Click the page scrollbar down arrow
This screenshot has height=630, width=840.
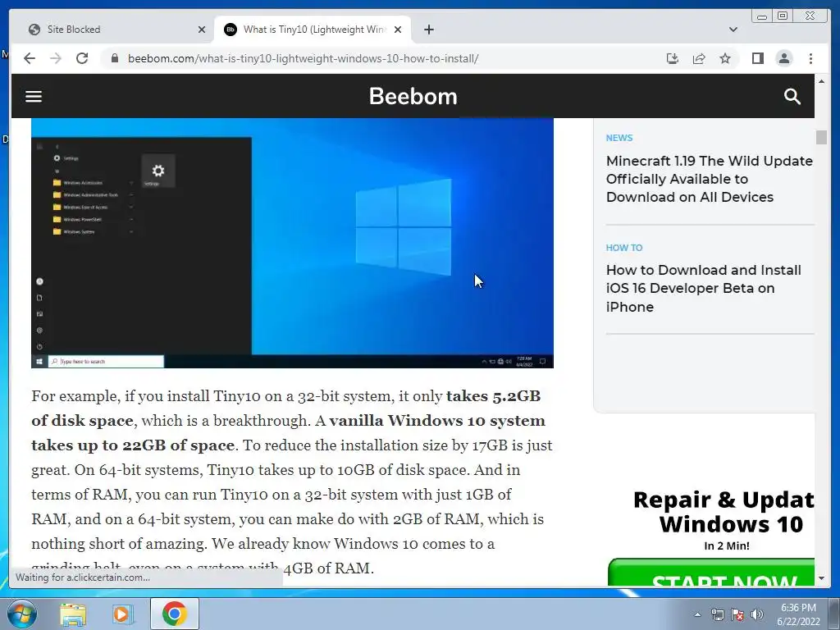pos(821,578)
